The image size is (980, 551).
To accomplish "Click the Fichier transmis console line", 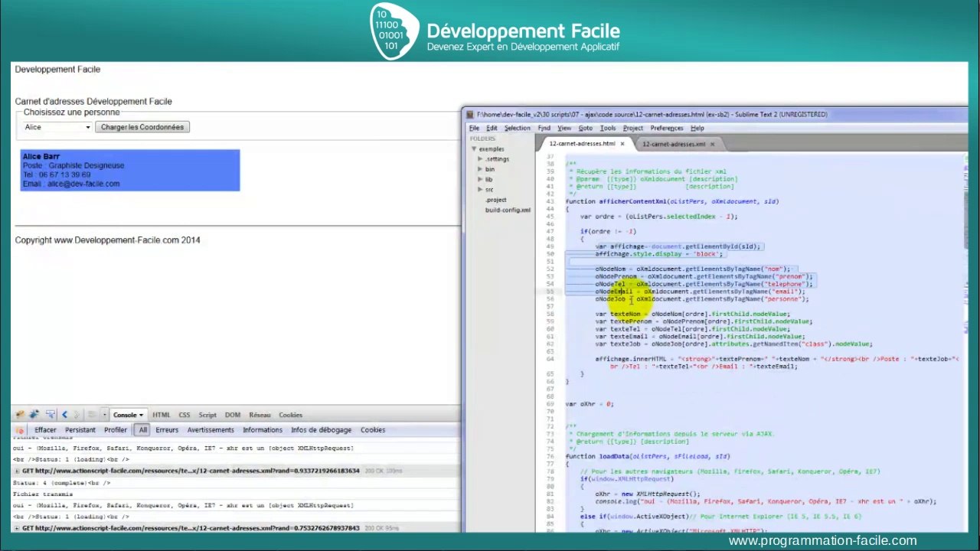I will (x=43, y=494).
